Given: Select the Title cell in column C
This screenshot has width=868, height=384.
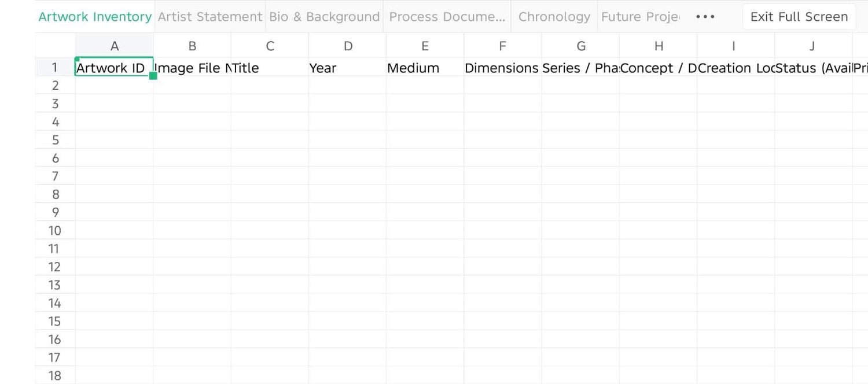Looking at the screenshot, I should click(270, 68).
